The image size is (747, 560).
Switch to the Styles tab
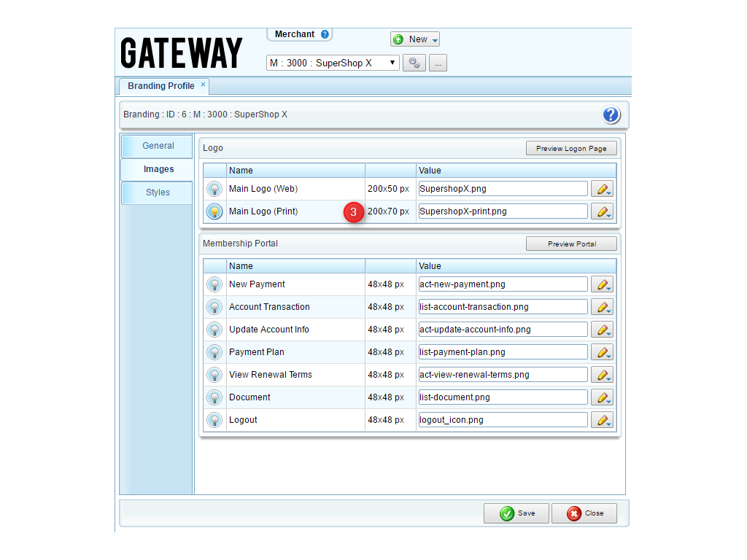158,192
